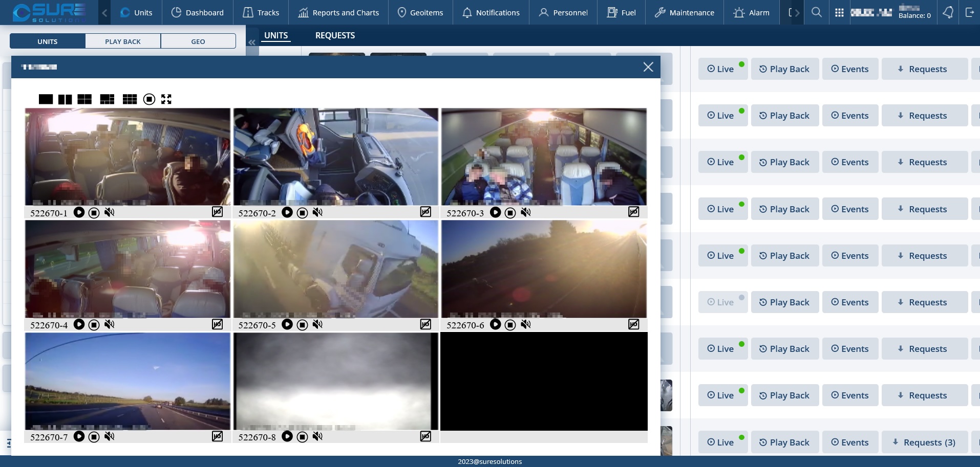The width and height of the screenshot is (980, 467).
Task: Stop camera 522670-1 stream
Action: [x=94, y=213]
